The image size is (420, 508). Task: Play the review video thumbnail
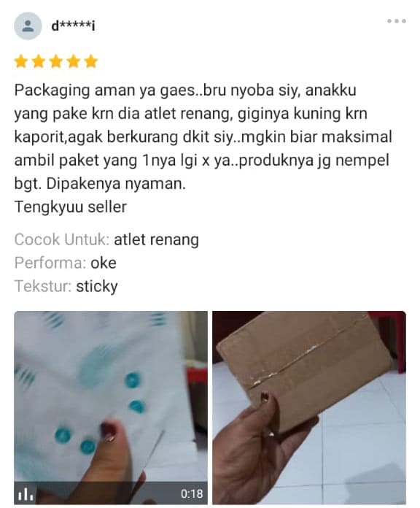tap(111, 407)
